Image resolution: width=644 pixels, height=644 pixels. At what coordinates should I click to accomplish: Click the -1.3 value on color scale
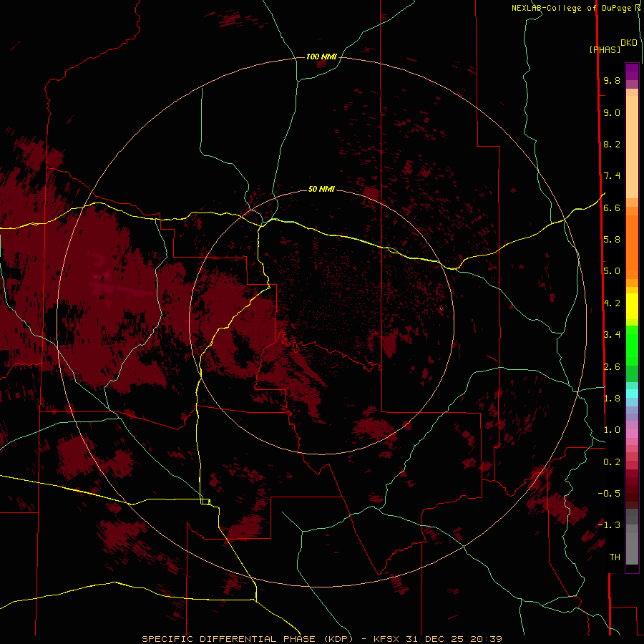point(609,525)
